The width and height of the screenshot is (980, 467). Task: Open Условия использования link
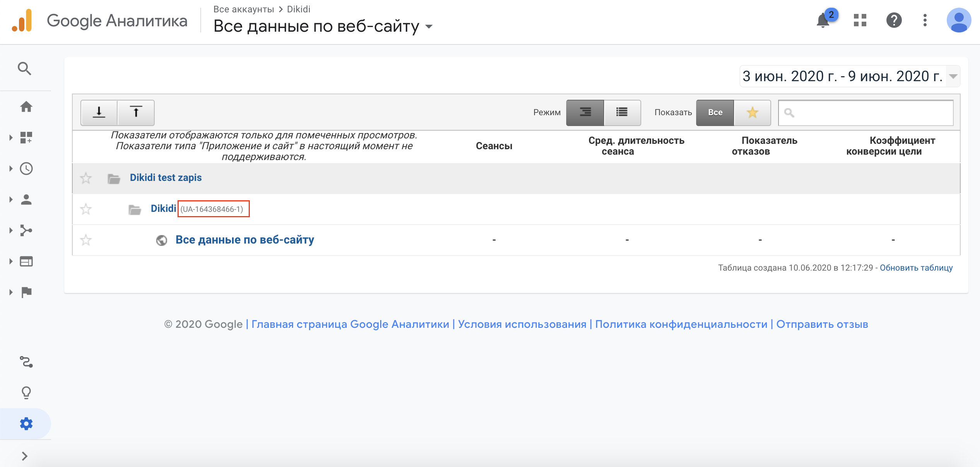522,324
